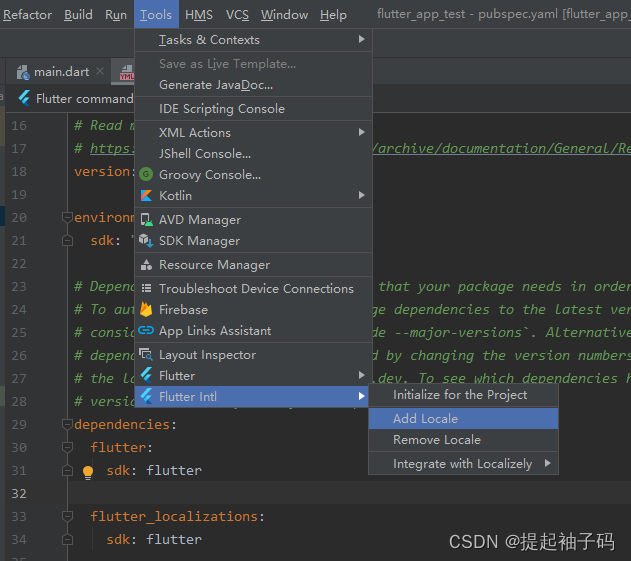Image resolution: width=631 pixels, height=561 pixels.
Task: Close the main.dart tab
Action: click(x=100, y=72)
